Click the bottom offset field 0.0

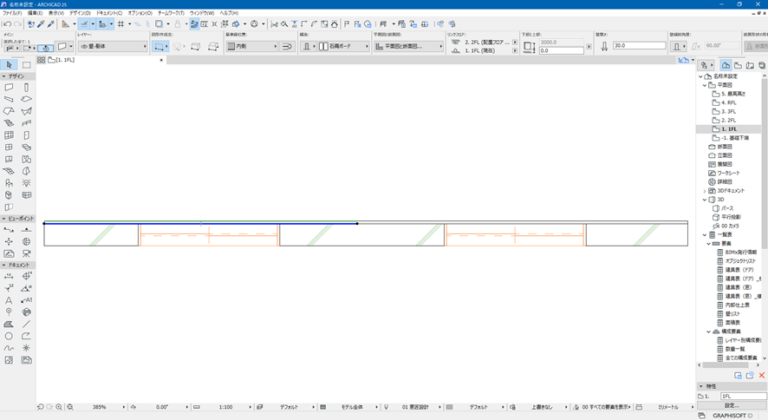pos(561,50)
